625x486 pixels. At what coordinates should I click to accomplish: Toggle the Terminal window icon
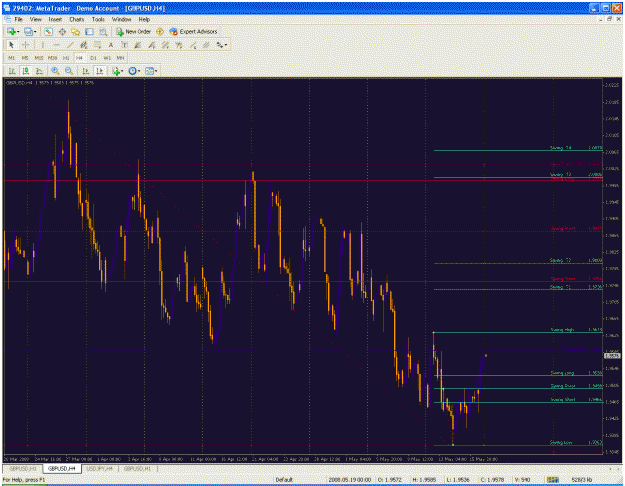pyautogui.click(x=89, y=31)
